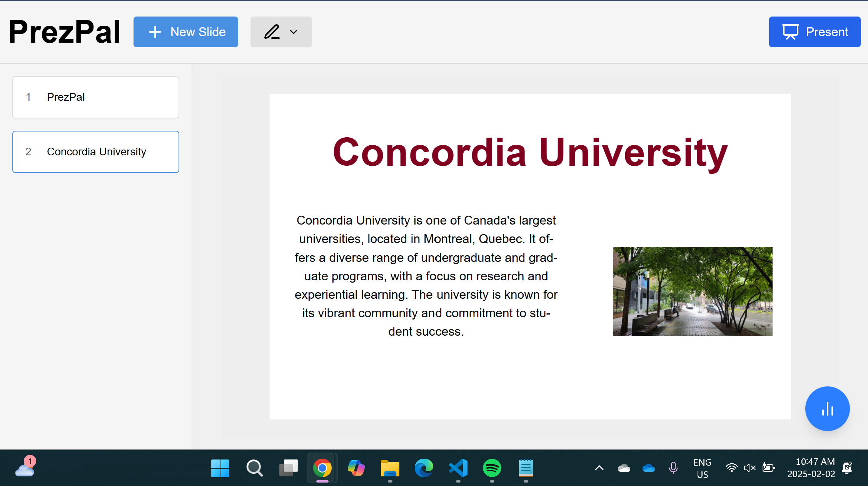Click the campus street photo
Image resolution: width=868 pixels, height=486 pixels.
point(693,291)
